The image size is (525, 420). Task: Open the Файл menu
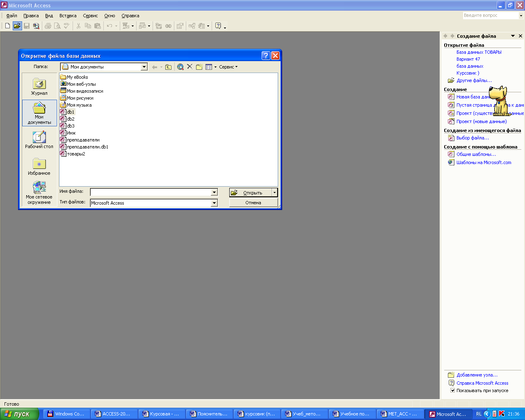coord(11,16)
